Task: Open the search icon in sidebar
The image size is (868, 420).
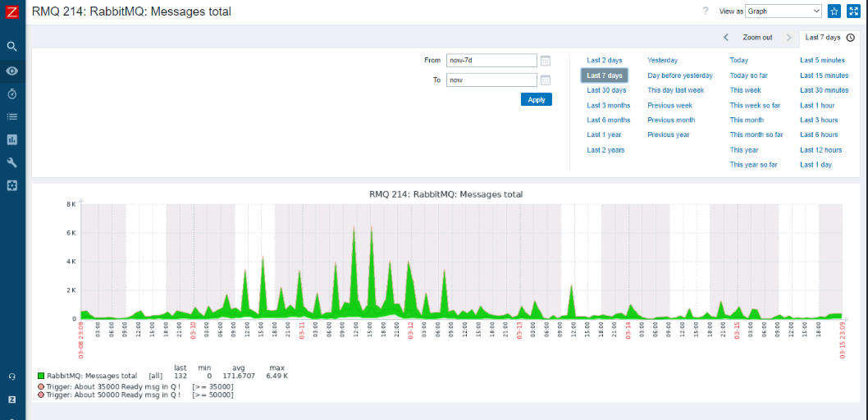Action: click(x=12, y=47)
